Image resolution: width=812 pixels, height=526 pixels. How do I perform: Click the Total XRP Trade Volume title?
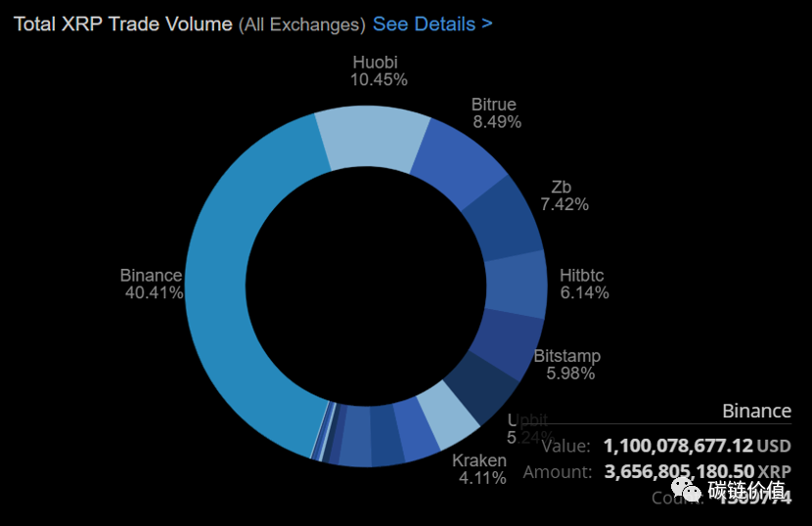click(123, 23)
